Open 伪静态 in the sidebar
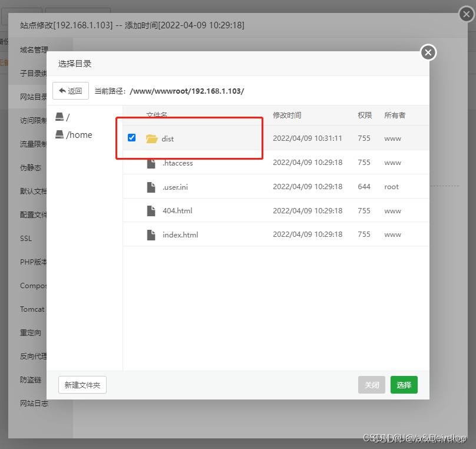Screen dimensions: 476x449 (31, 167)
